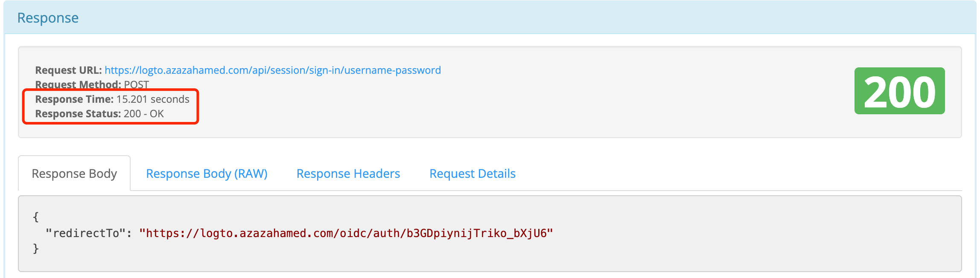980x278 pixels.
Task: Click inside the red highlighted box
Action: point(111,107)
